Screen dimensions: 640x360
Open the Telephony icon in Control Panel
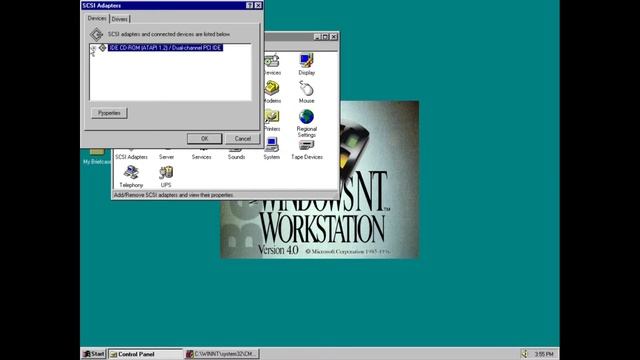point(131,173)
